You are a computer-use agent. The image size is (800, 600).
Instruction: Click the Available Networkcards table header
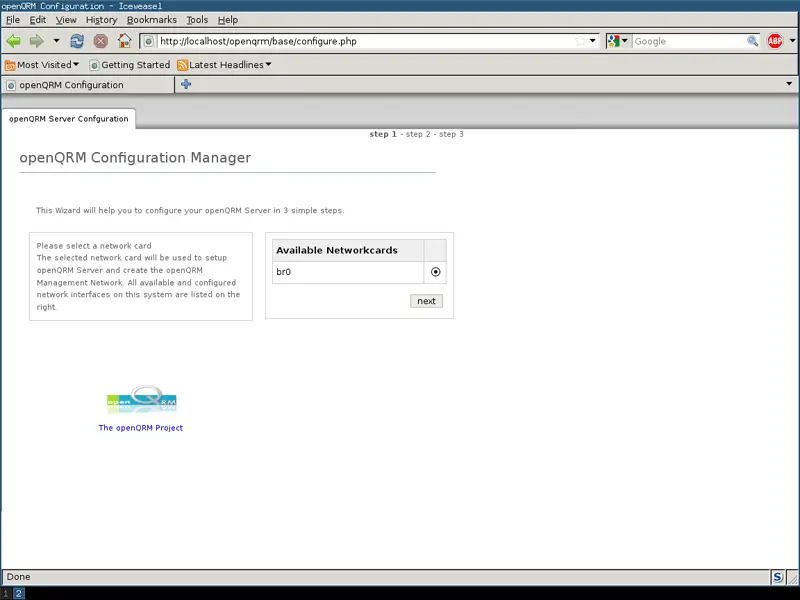337,250
